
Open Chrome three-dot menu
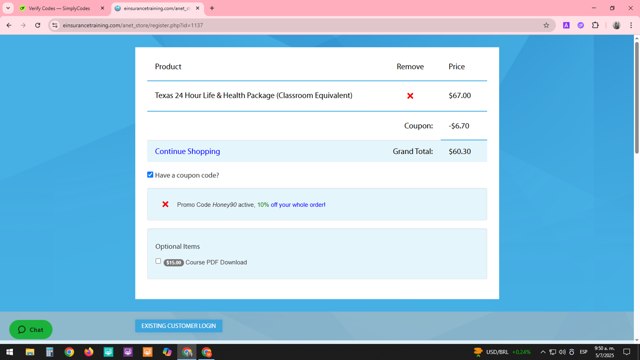pos(631,25)
